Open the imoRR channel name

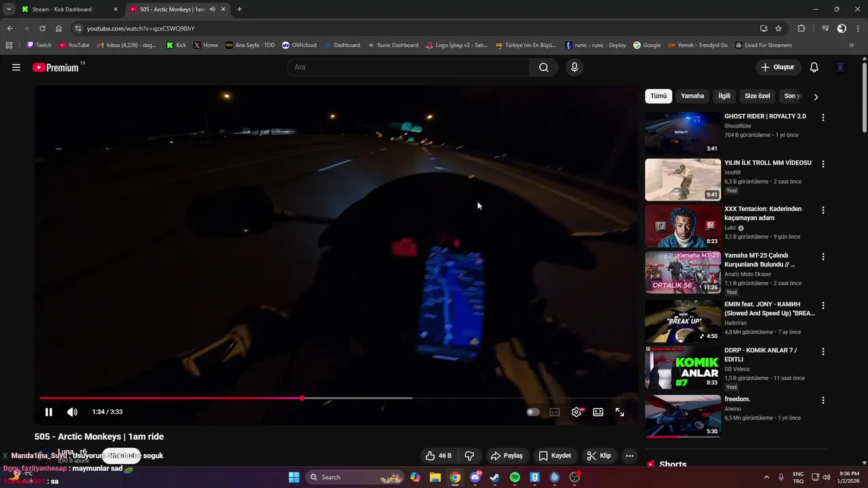pos(732,172)
